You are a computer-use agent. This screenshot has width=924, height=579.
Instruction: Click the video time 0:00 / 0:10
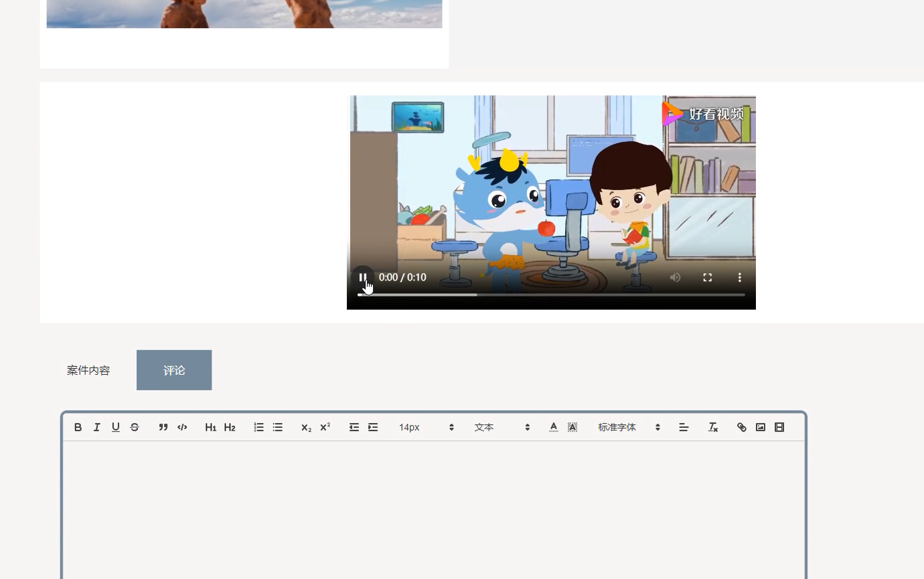(402, 277)
